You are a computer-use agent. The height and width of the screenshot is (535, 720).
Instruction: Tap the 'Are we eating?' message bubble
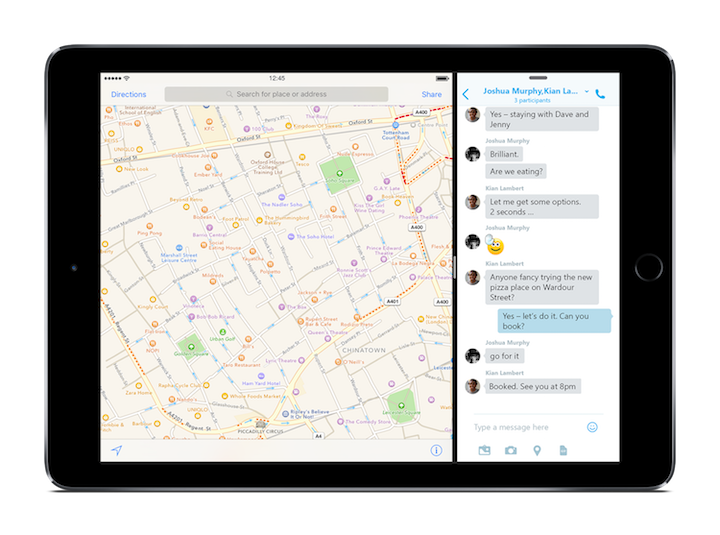516,171
